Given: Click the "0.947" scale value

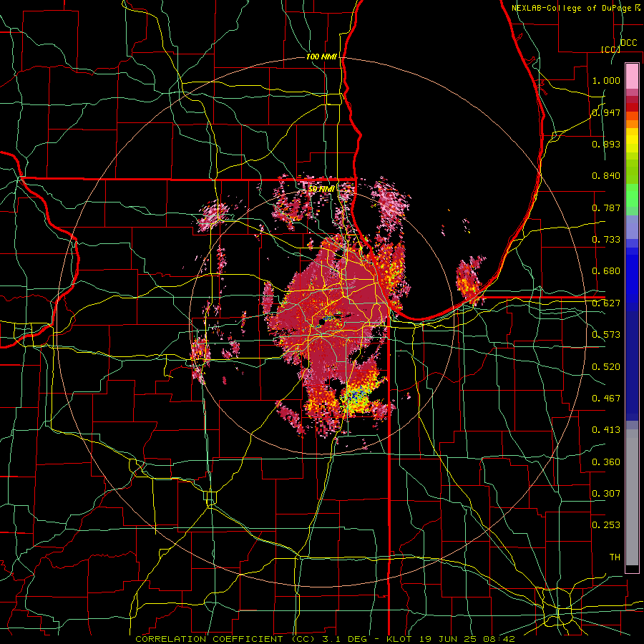Looking at the screenshot, I should [x=606, y=112].
